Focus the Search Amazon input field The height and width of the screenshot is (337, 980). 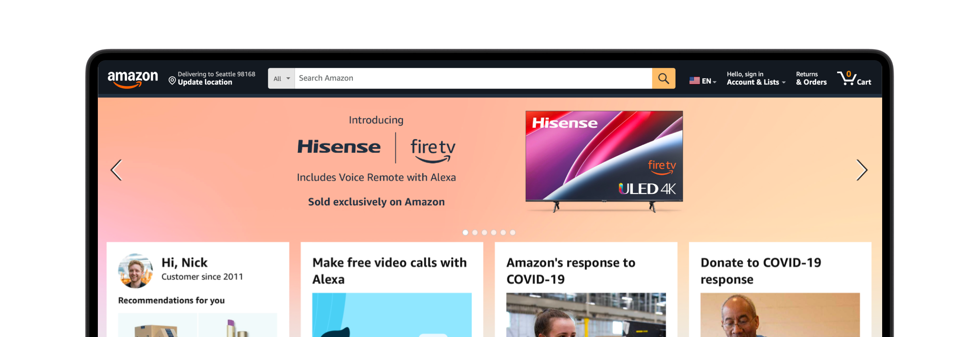point(473,78)
